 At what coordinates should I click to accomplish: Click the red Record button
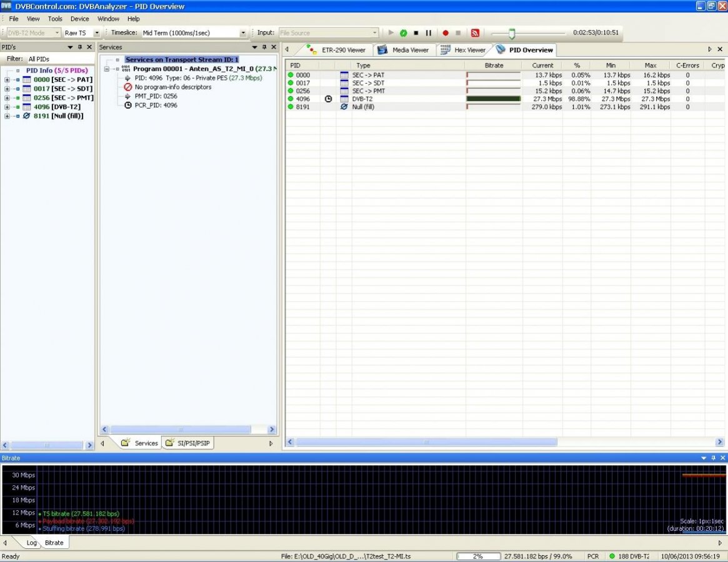click(446, 33)
